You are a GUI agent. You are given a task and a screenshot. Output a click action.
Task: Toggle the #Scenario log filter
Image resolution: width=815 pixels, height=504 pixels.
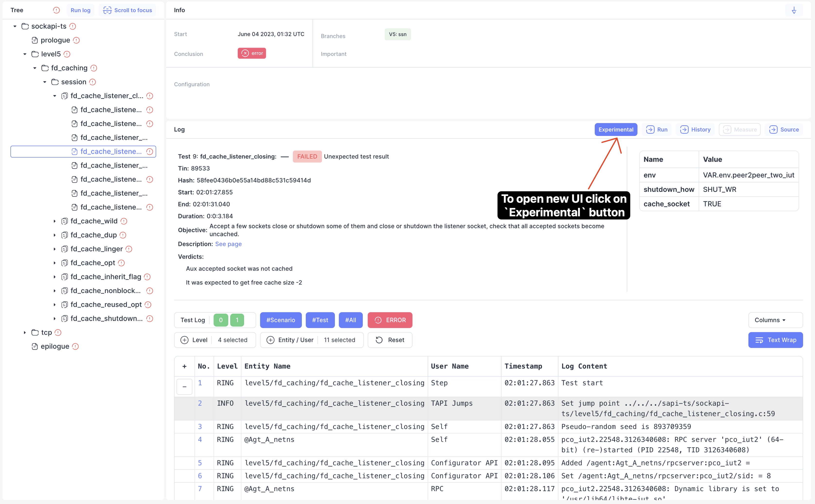(280, 320)
